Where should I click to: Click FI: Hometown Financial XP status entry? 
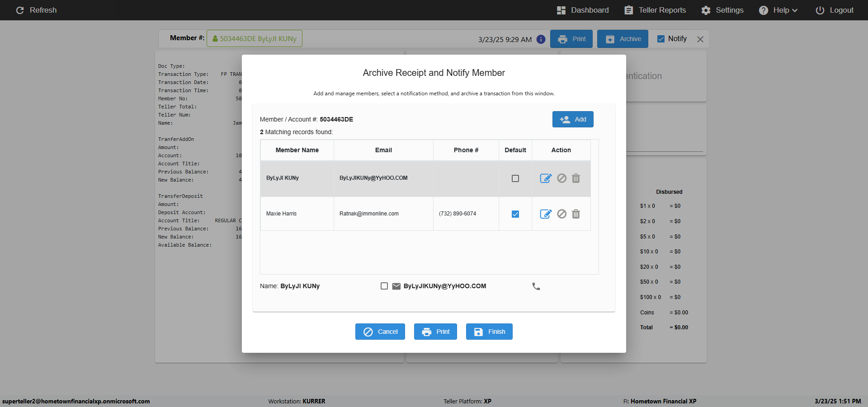tap(660, 401)
